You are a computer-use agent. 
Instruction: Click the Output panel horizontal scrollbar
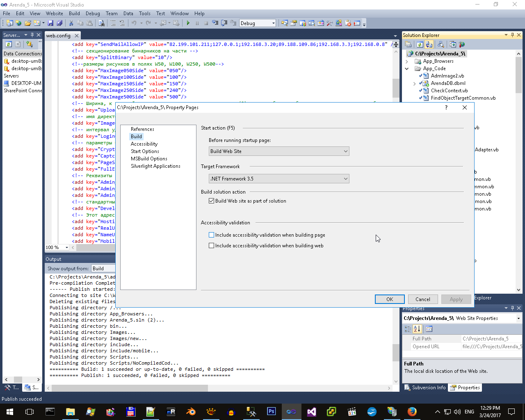coord(130,388)
